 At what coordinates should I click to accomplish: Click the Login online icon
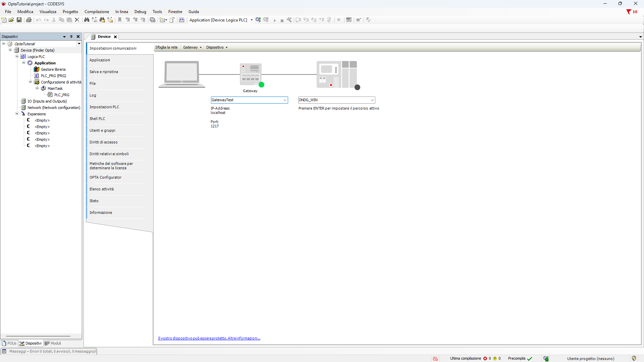tap(258, 20)
